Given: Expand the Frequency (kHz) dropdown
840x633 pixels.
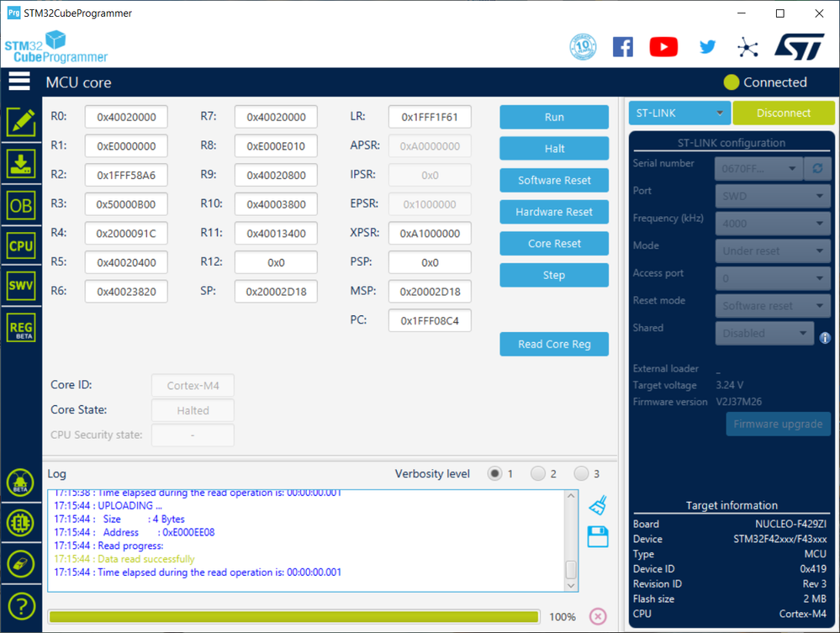Looking at the screenshot, I should [x=773, y=224].
